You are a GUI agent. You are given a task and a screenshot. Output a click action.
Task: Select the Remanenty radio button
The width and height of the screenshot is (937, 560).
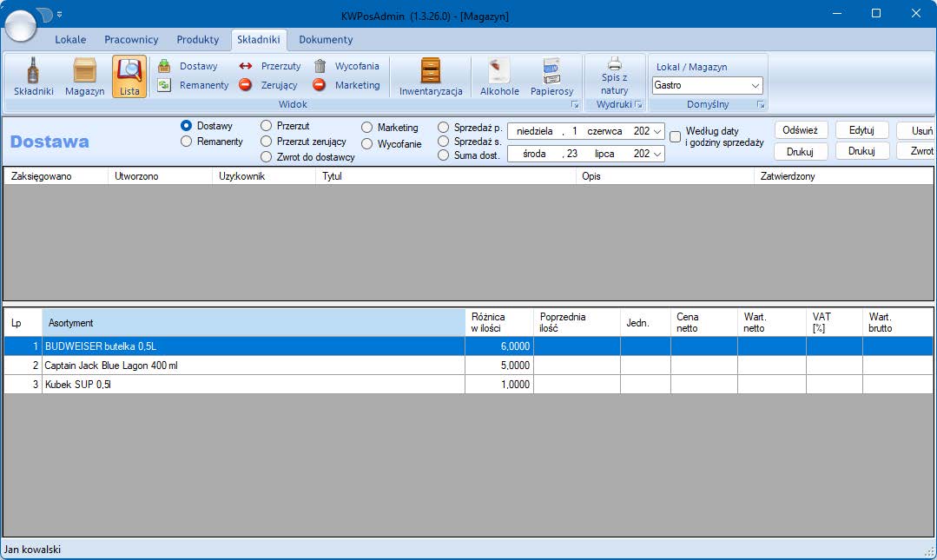186,142
